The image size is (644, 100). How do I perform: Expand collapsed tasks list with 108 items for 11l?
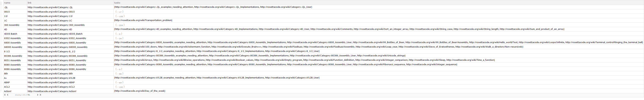120,16
